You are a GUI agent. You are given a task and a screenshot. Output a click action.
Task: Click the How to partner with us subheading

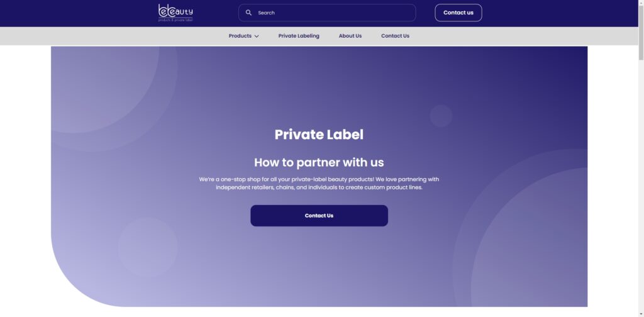coord(319,162)
